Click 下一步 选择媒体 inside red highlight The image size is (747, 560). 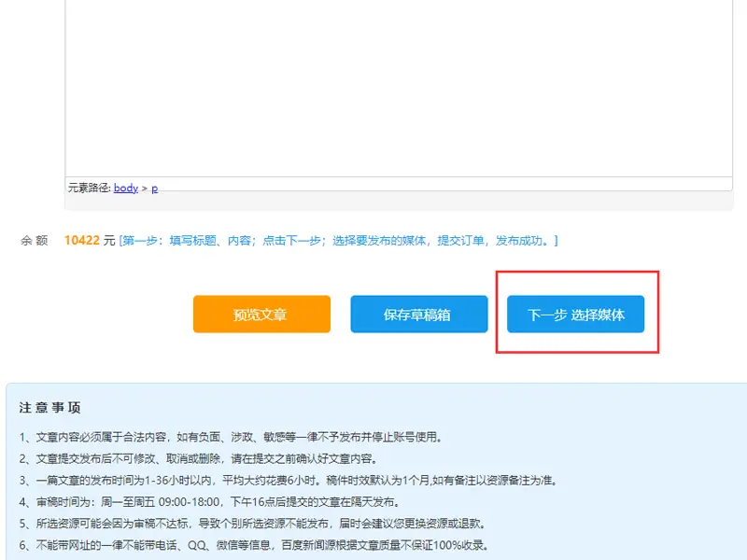(576, 314)
